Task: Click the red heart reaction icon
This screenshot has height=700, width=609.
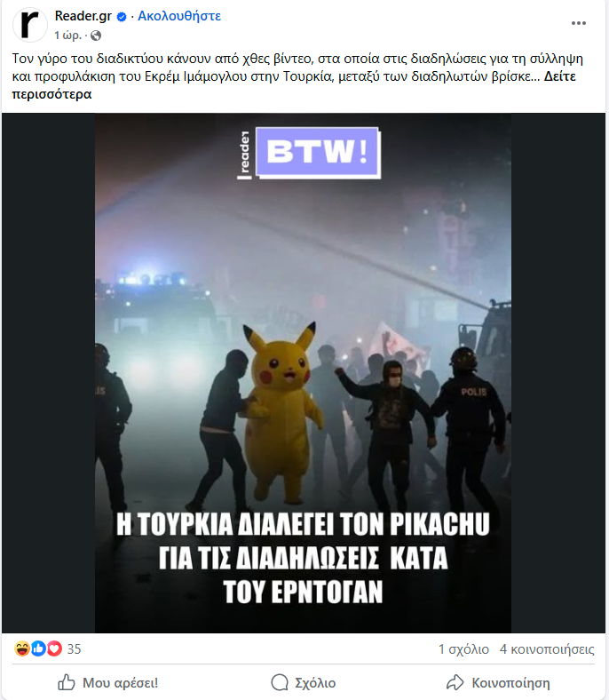Action: [x=54, y=648]
